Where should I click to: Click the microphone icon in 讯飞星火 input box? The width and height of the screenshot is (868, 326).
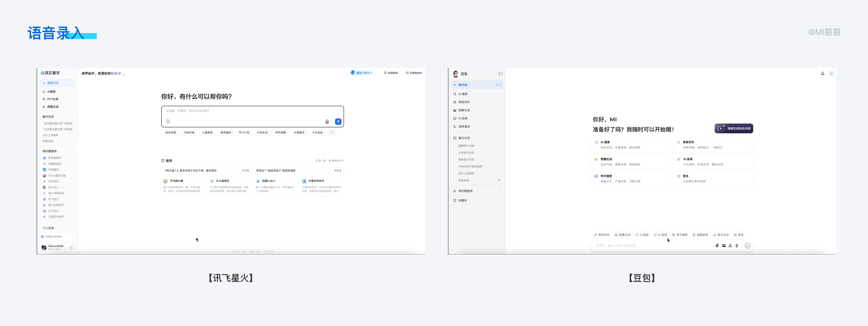327,122
